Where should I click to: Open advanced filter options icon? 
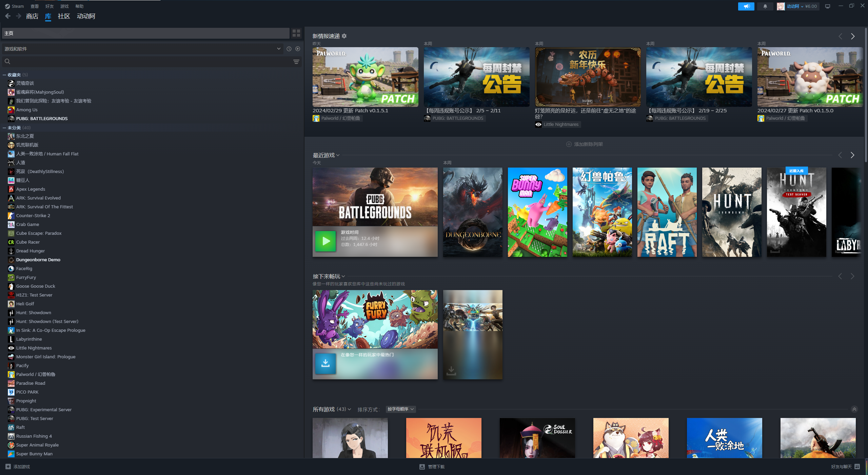click(296, 61)
